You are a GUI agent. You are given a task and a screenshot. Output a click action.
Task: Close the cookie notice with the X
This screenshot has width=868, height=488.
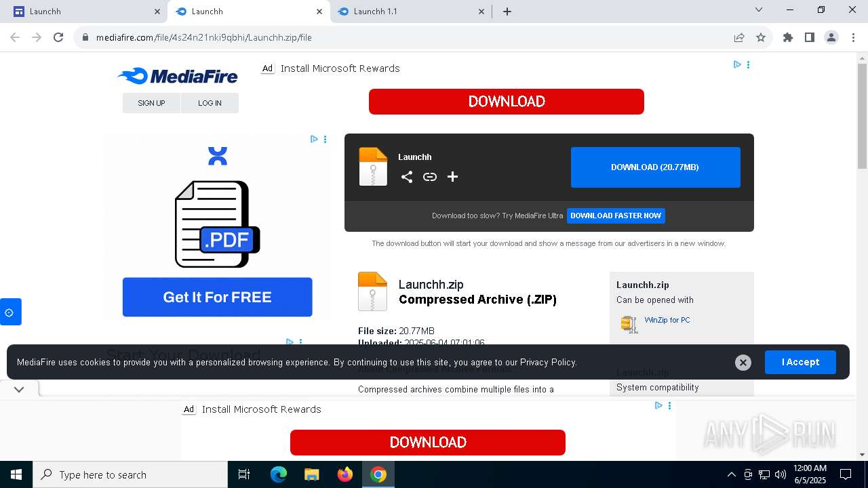(x=743, y=363)
